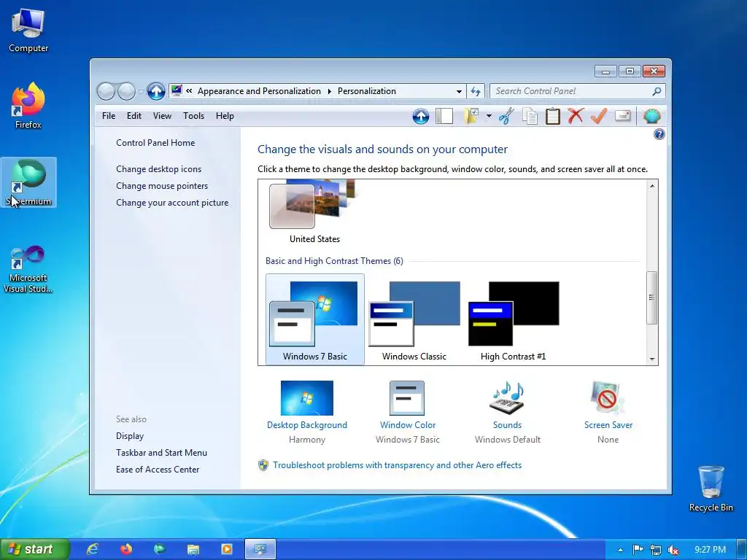This screenshot has height=560, width=747.
Task: Click the double chevron in address bar
Action: [189, 91]
